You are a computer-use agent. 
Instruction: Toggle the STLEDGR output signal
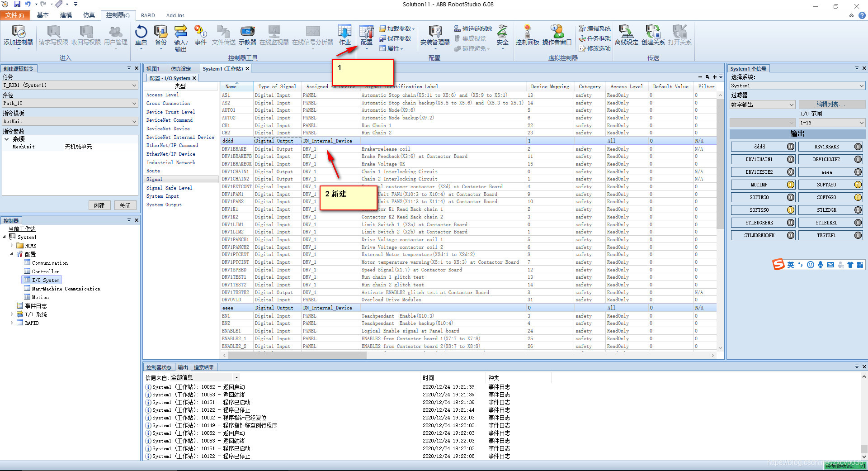[x=830, y=210]
